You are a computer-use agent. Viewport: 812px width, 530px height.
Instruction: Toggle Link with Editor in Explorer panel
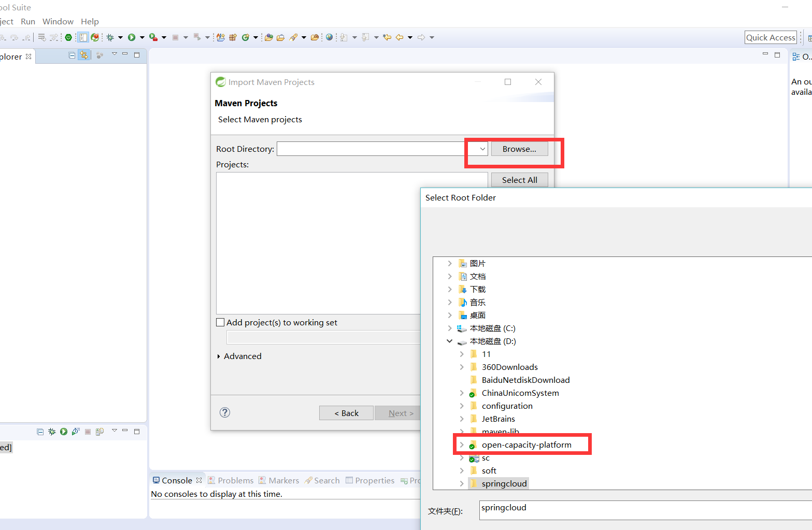[x=84, y=55]
